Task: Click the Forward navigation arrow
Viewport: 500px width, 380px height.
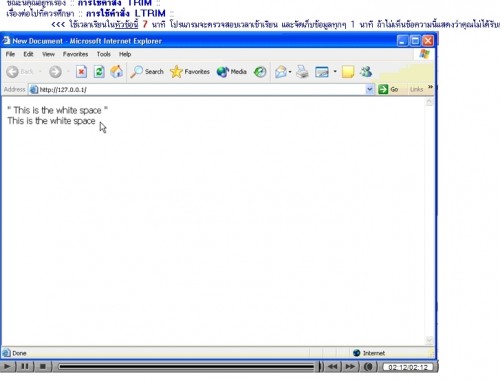Action: click(x=55, y=72)
